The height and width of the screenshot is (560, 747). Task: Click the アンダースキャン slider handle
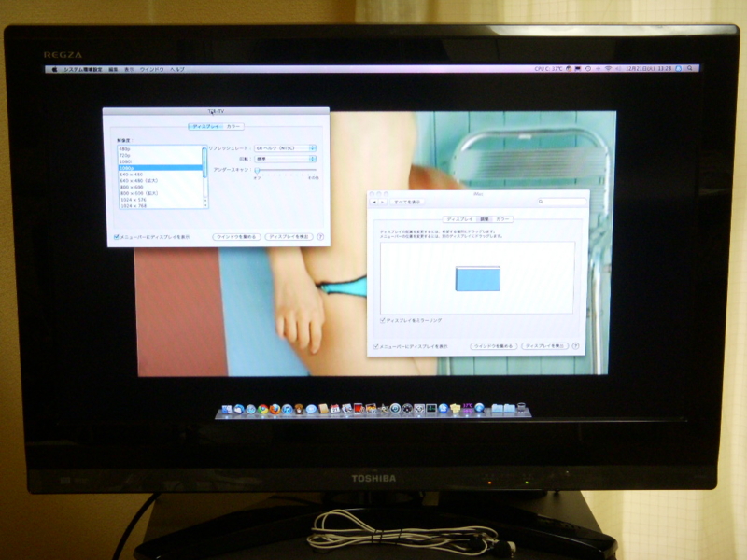(x=258, y=170)
